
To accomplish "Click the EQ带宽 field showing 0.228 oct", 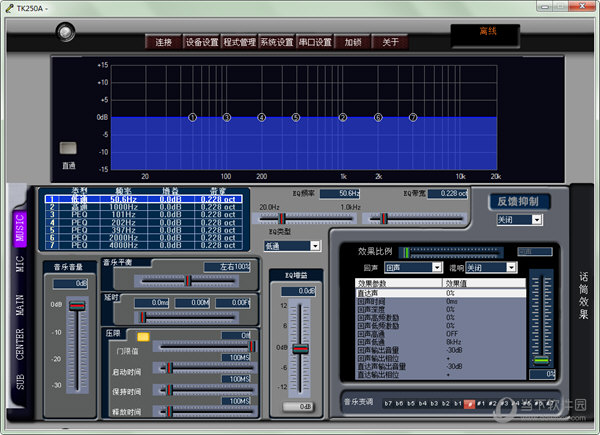I will click(x=448, y=194).
